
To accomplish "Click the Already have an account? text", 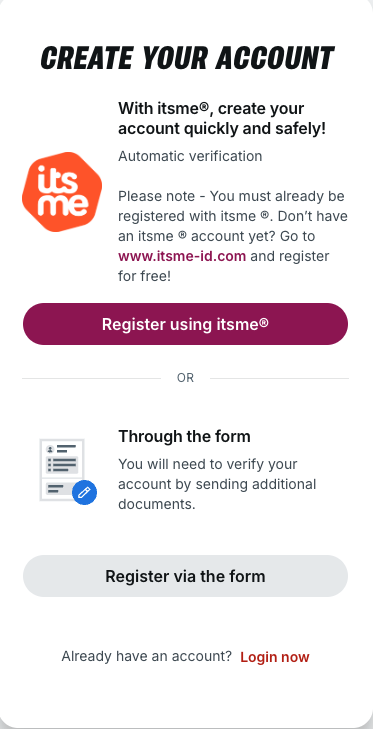I will (147, 656).
